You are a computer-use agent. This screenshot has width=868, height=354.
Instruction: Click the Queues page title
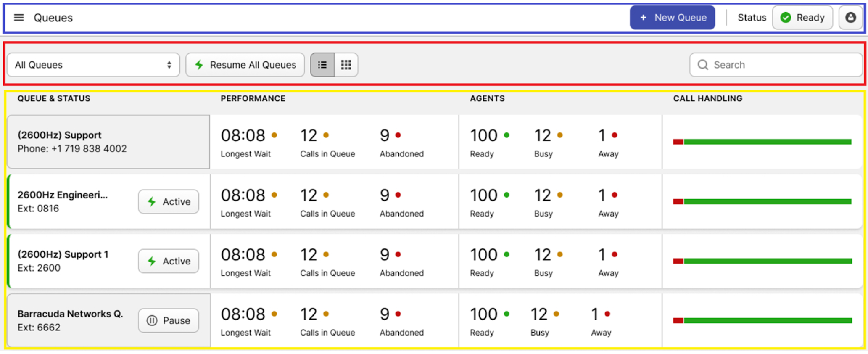coord(53,18)
